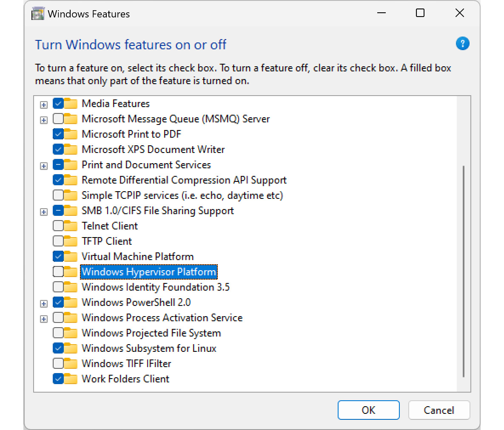The image size is (504, 430).
Task: Click the Windows Subsystem for Linux folder icon
Action: tap(71, 348)
